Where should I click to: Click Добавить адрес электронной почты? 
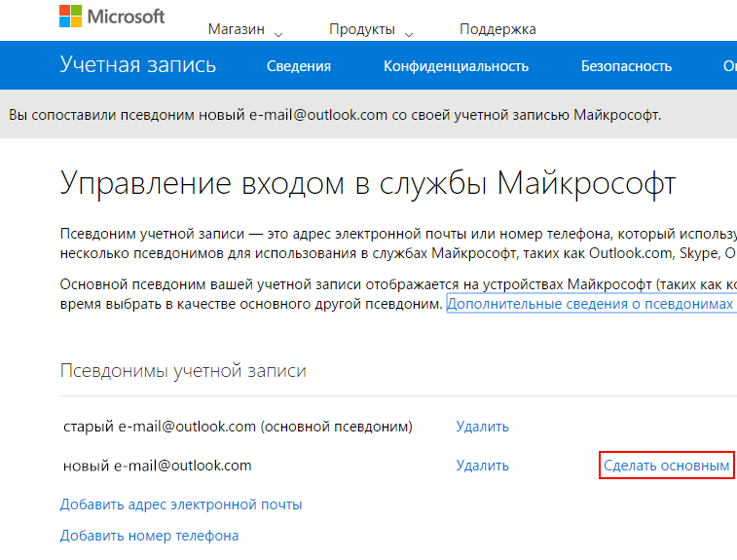(181, 504)
